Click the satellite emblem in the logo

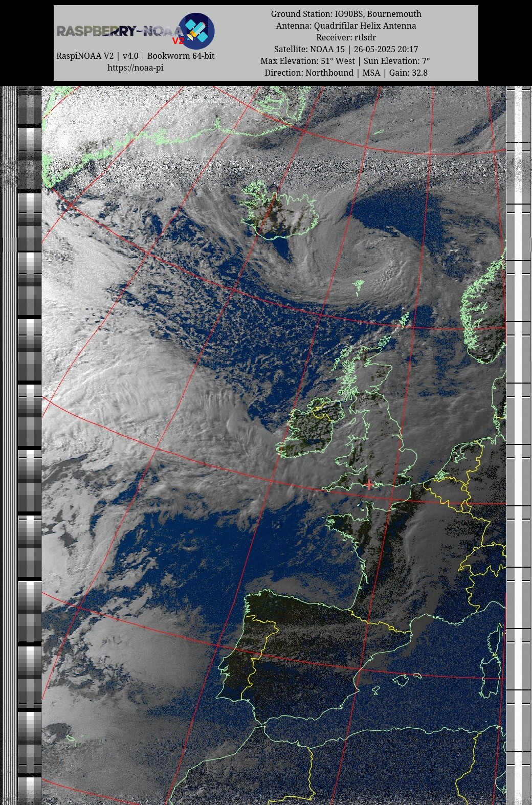tap(196, 31)
